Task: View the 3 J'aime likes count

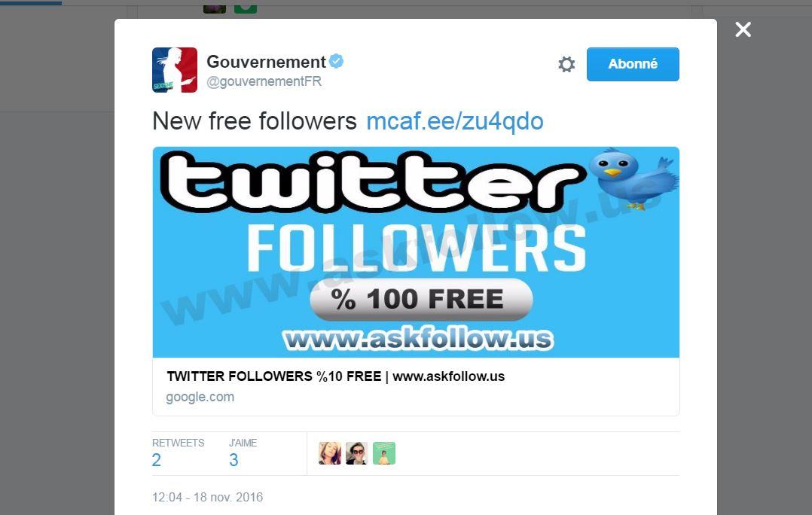Action: pyautogui.click(x=234, y=459)
